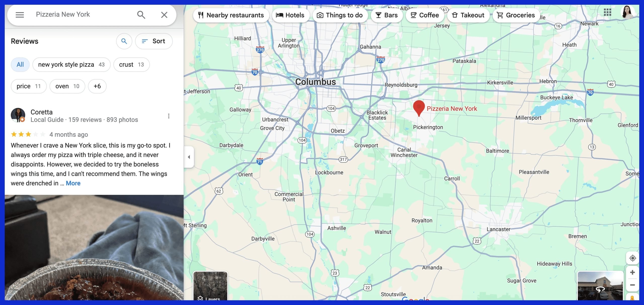Expand the +6 more topics chip
Screen dimensions: 644x305
(97, 86)
